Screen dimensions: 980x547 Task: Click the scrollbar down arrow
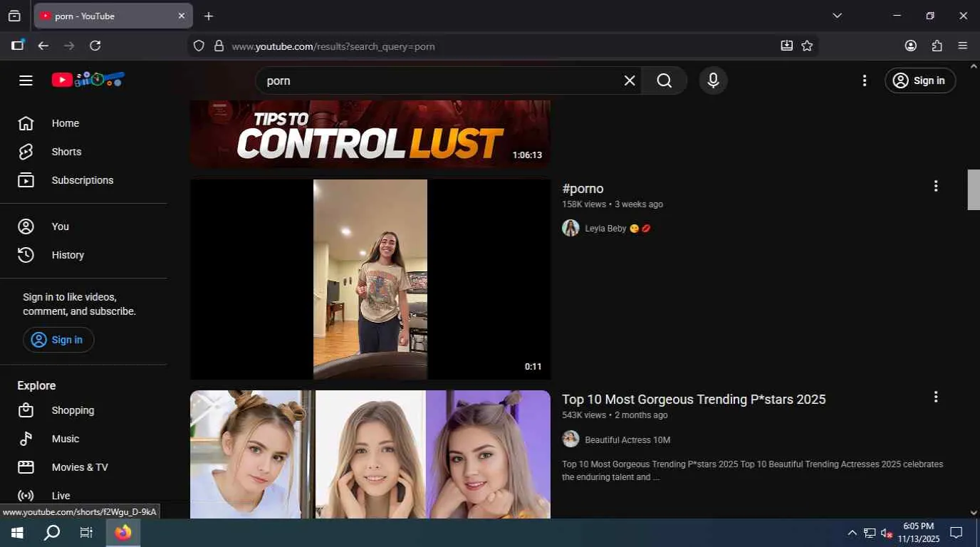click(974, 512)
